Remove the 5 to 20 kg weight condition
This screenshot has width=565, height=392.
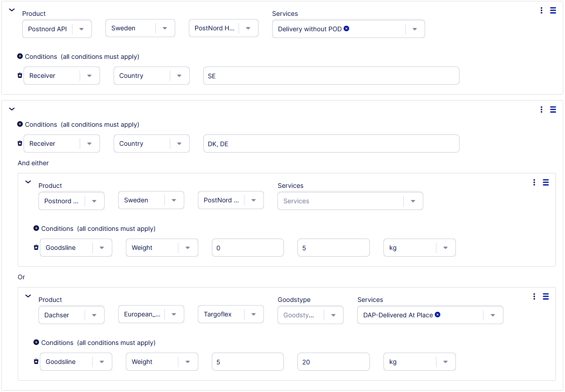point(36,362)
